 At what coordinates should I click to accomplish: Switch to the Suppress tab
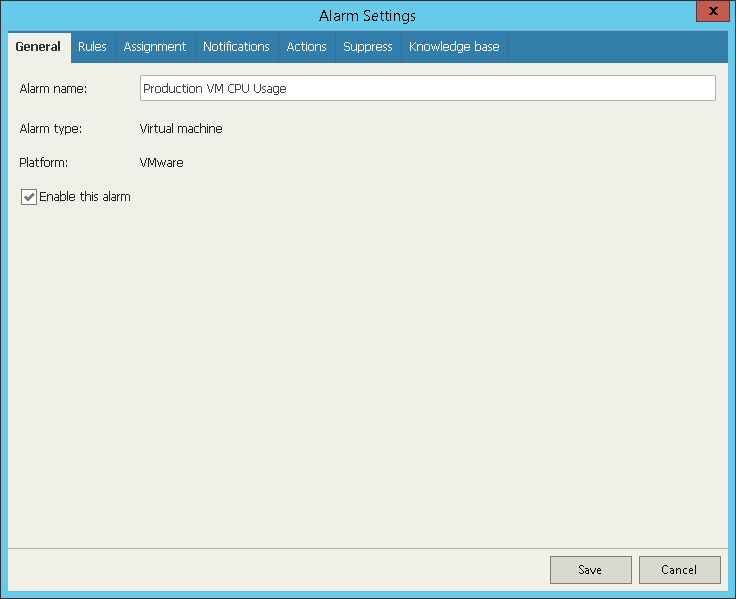(368, 47)
